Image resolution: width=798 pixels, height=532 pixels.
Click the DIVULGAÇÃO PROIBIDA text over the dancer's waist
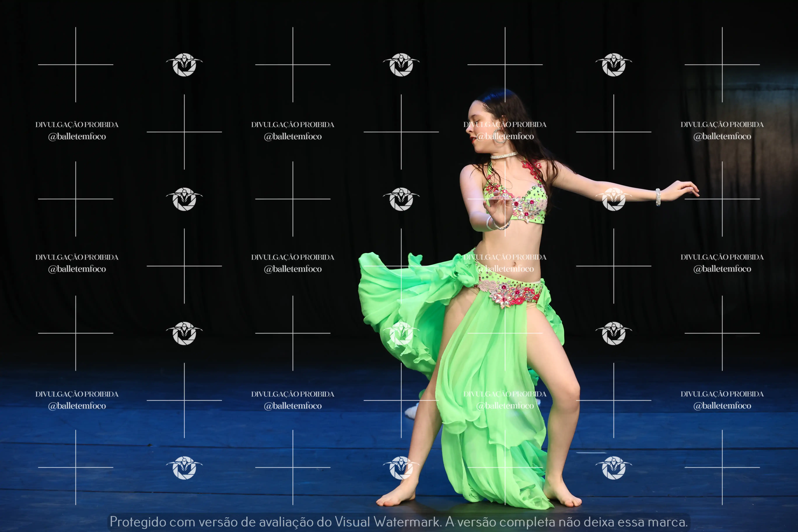click(505, 257)
